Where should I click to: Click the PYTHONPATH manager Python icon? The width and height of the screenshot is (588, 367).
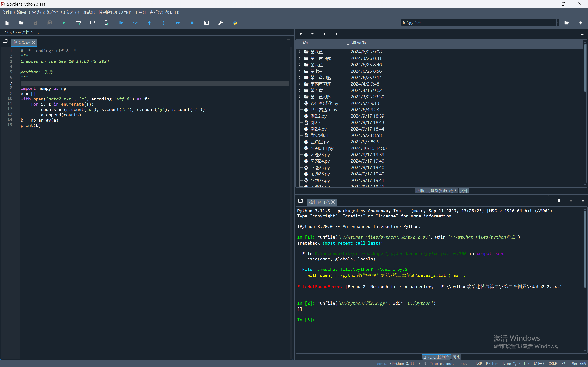pyautogui.click(x=235, y=23)
